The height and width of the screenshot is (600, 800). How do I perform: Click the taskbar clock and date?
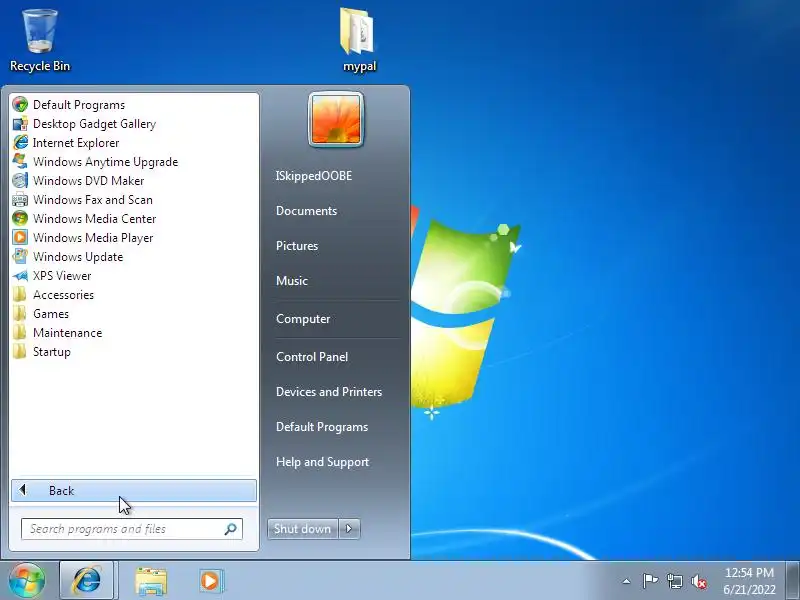(x=749, y=581)
